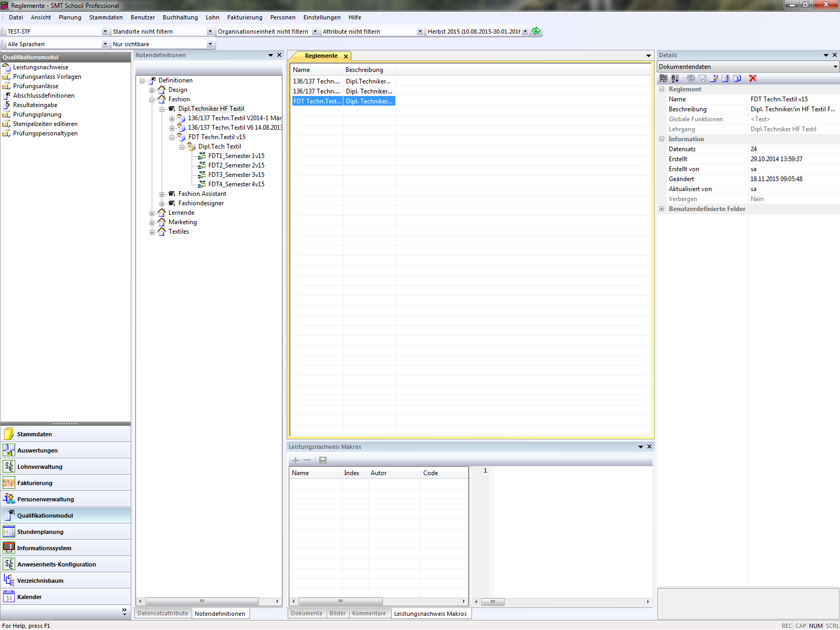The image size is (840, 630).
Task: Click the plus icon to add macro
Action: point(296,460)
